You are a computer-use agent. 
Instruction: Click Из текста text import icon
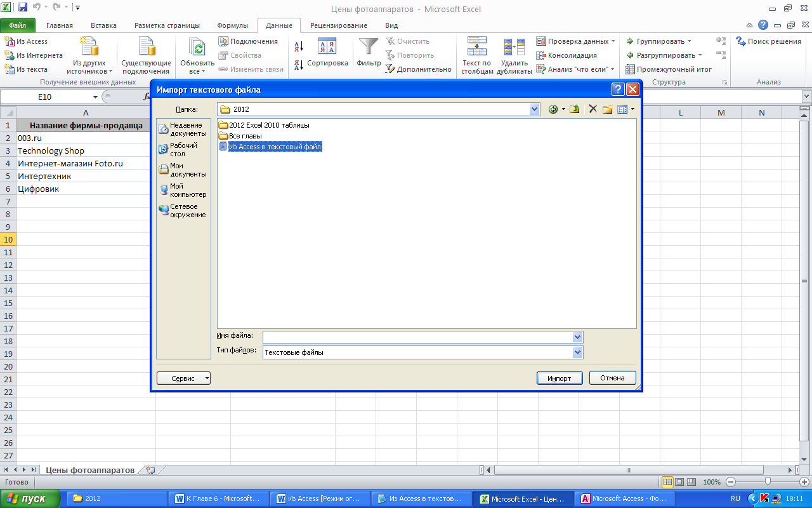[x=10, y=69]
